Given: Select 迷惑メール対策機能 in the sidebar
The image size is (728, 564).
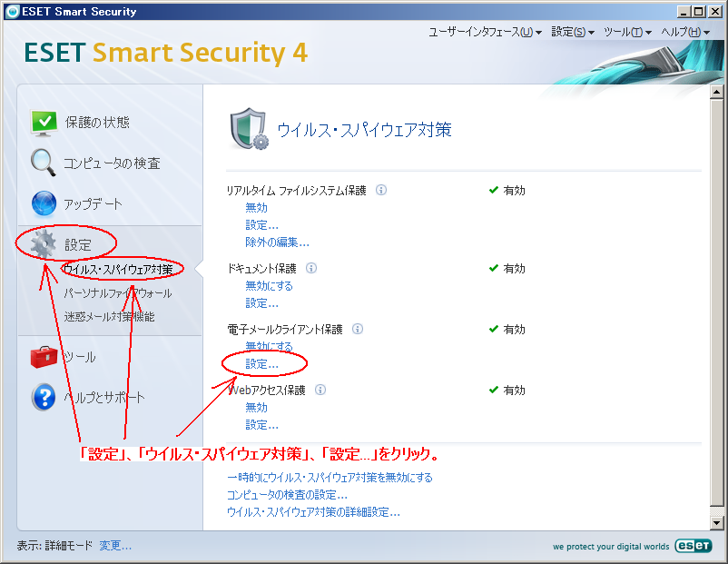Looking at the screenshot, I should (x=109, y=317).
